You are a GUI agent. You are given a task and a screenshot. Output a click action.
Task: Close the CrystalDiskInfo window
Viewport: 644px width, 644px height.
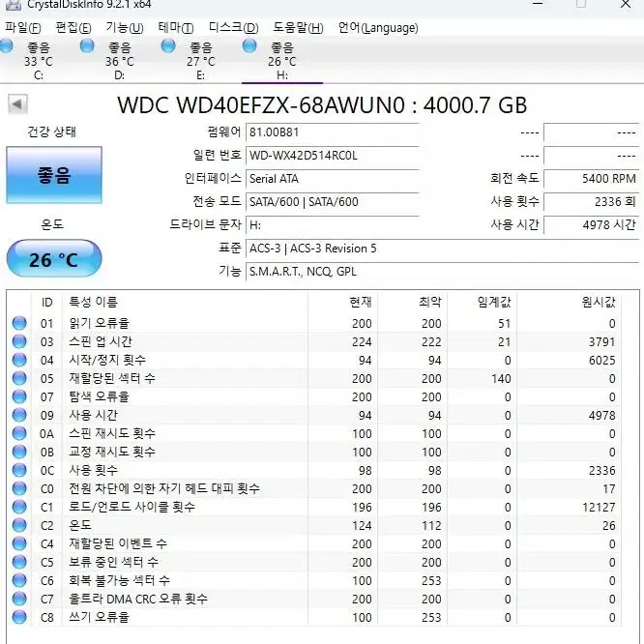(625, 4)
